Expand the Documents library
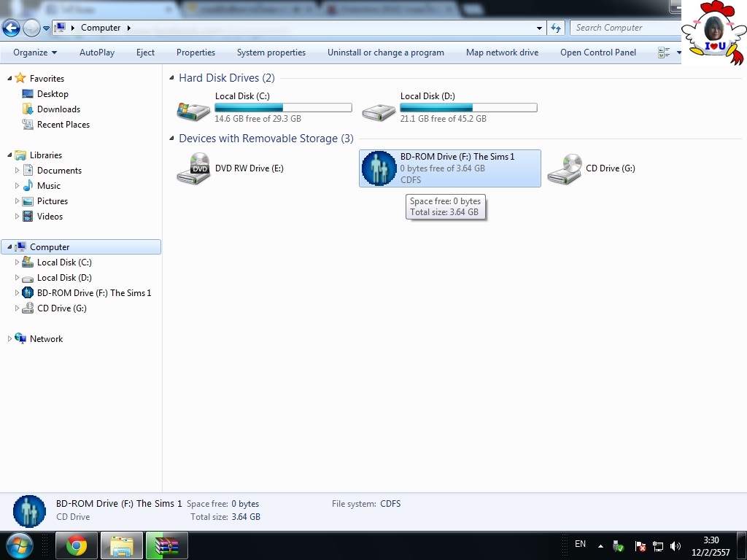747x560 pixels. [x=18, y=170]
